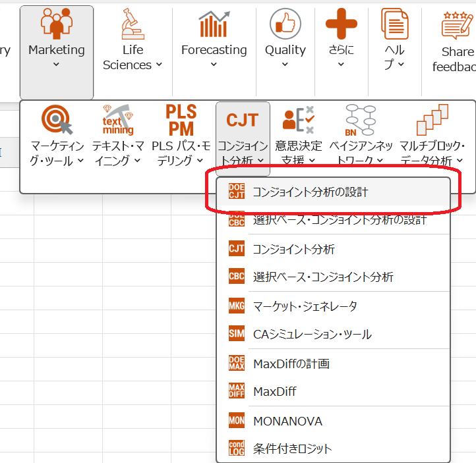The width and height of the screenshot is (476, 463).
Task: Click the orange plus さらに icon
Action: 341,25
